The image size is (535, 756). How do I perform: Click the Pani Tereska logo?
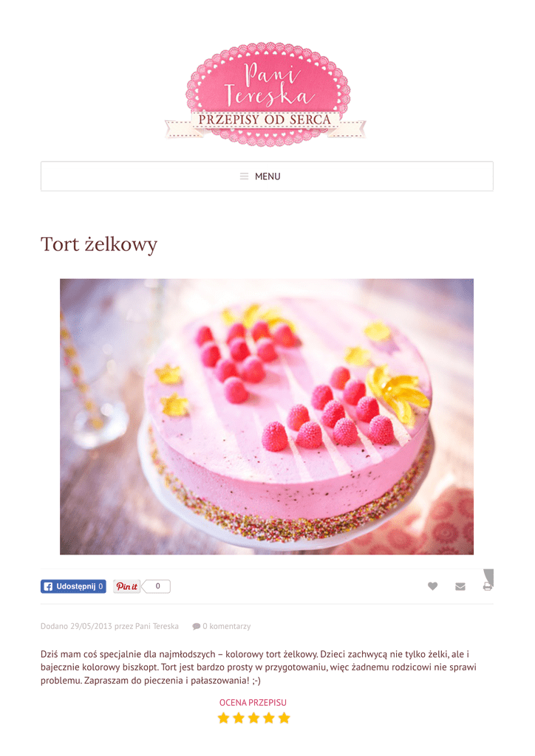click(266, 94)
